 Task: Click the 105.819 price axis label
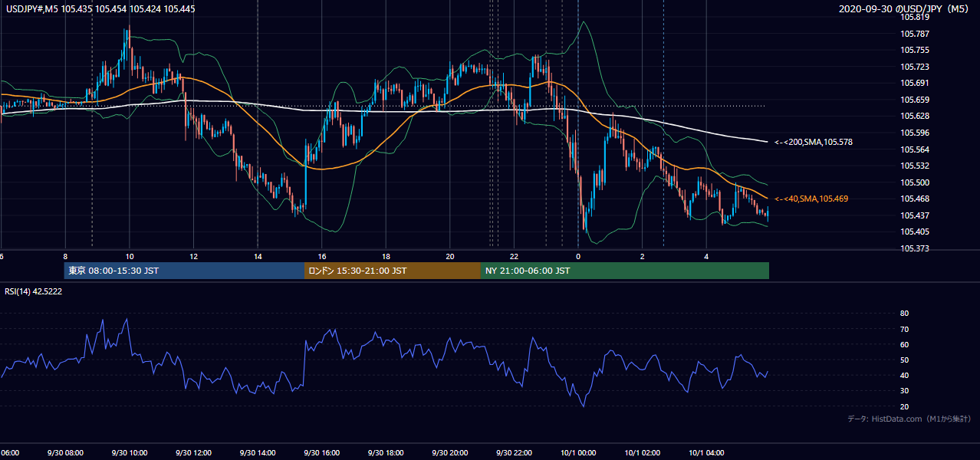pos(916,18)
